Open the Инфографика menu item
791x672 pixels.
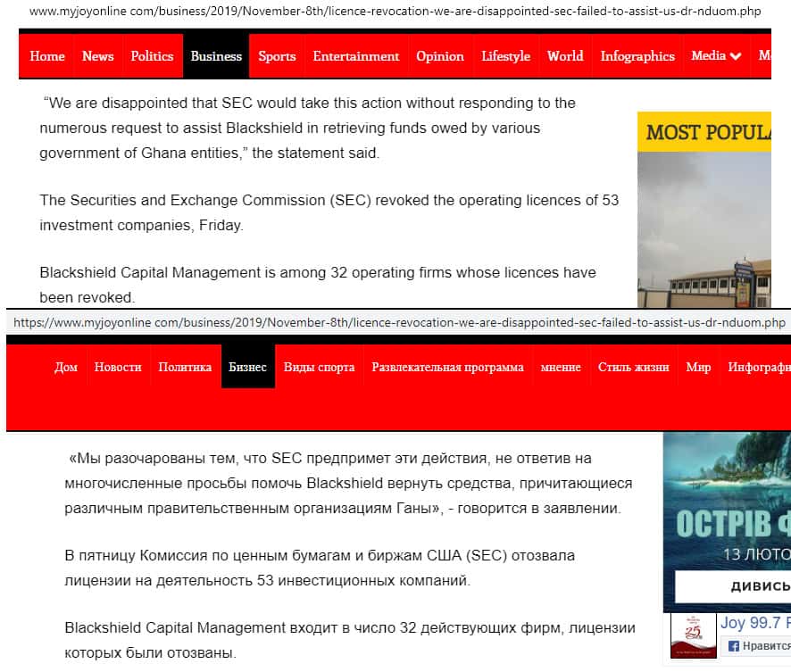tap(759, 367)
